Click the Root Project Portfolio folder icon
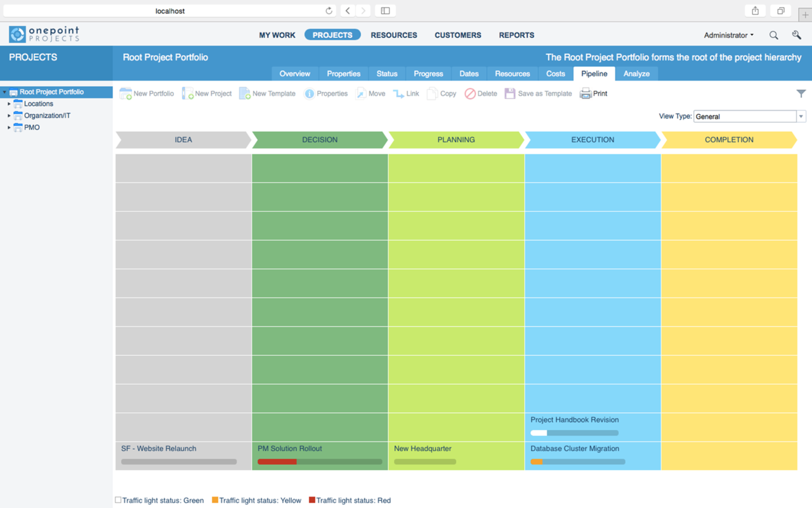This screenshot has height=508, width=812. point(13,92)
